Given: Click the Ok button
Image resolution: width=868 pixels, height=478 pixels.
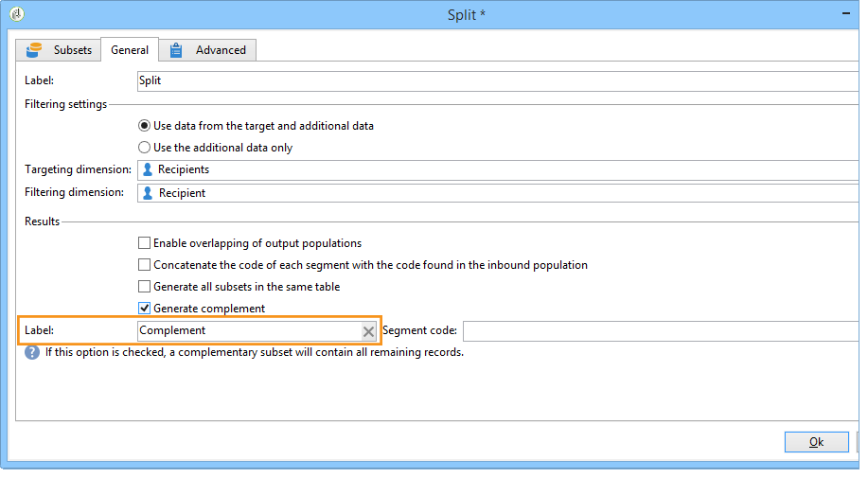Looking at the screenshot, I should (x=816, y=442).
